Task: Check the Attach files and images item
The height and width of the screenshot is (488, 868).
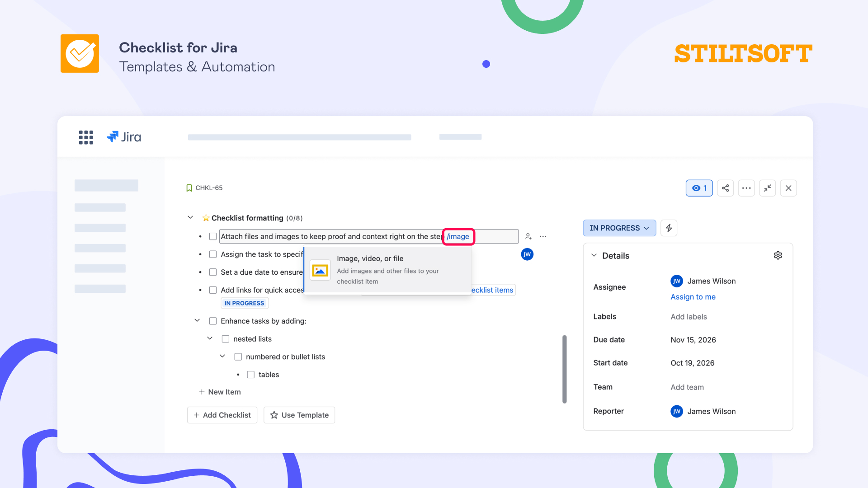Action: [213, 236]
